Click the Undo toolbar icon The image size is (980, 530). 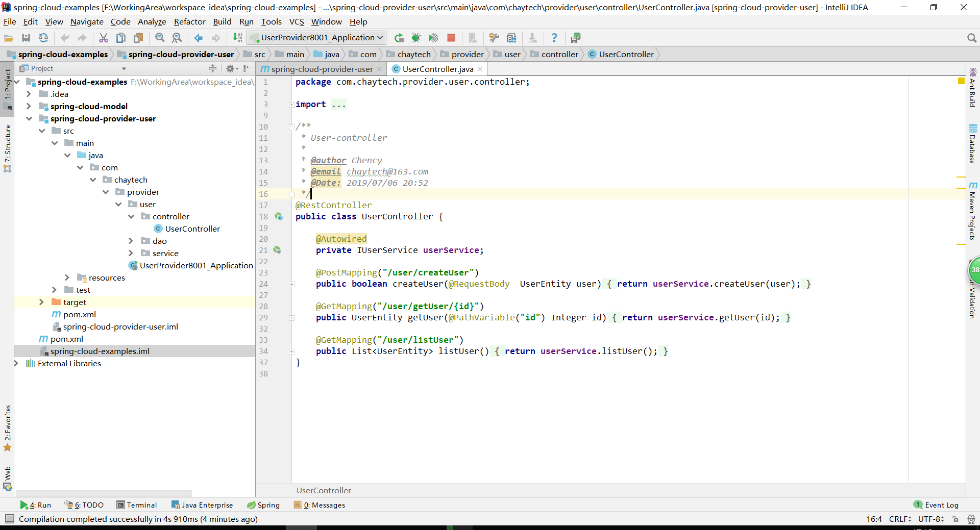[65, 38]
